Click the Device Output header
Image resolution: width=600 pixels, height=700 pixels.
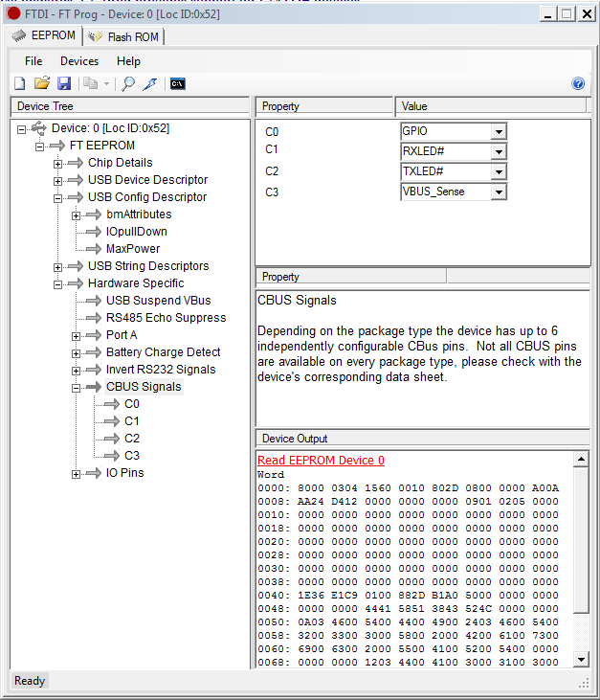(422, 439)
